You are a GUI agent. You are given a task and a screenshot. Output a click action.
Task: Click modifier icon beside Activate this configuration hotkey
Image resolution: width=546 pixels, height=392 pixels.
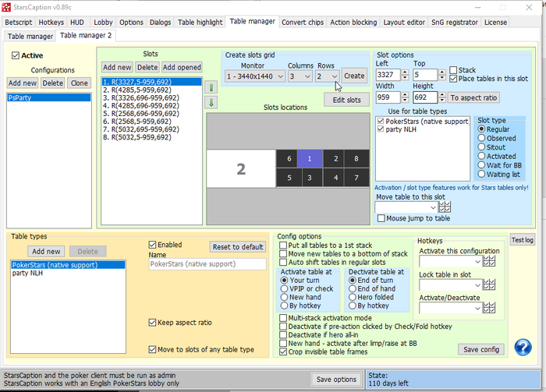coord(490,262)
